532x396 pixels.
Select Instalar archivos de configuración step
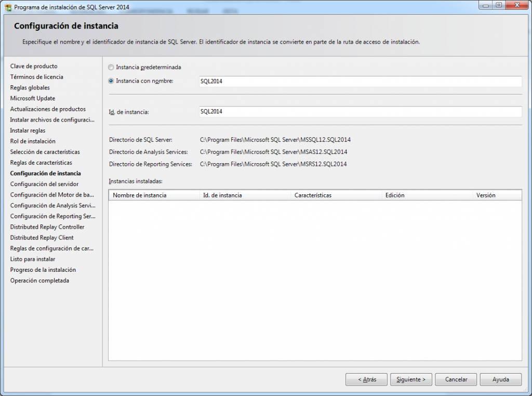pos(52,120)
